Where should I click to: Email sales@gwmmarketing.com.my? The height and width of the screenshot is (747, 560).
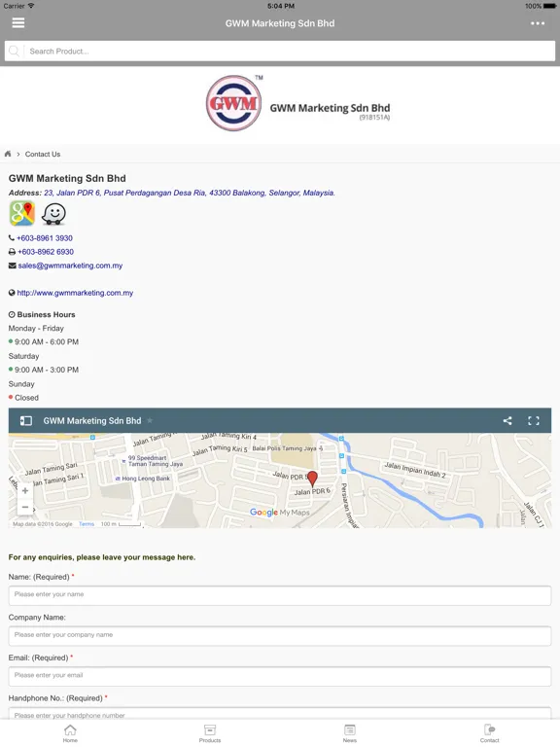[70, 266]
